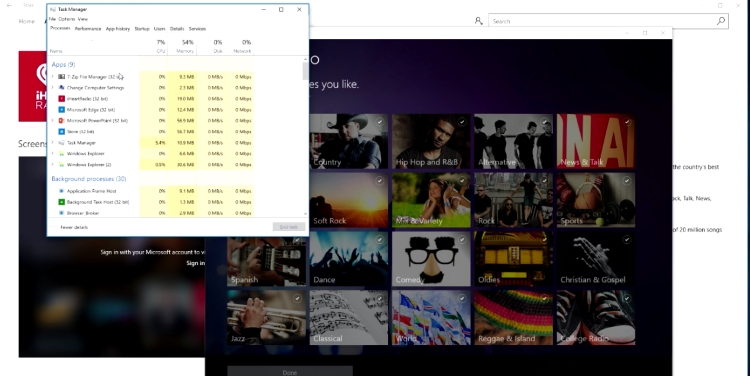Screen dimensions: 750x376
Task: Click the Fewer details arrow icon
Action: (x=54, y=227)
